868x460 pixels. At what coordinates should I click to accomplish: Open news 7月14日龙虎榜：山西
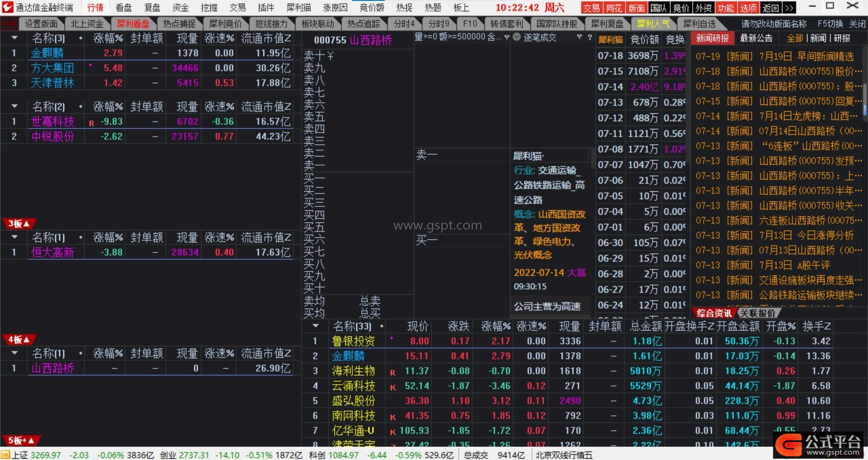tap(777, 116)
